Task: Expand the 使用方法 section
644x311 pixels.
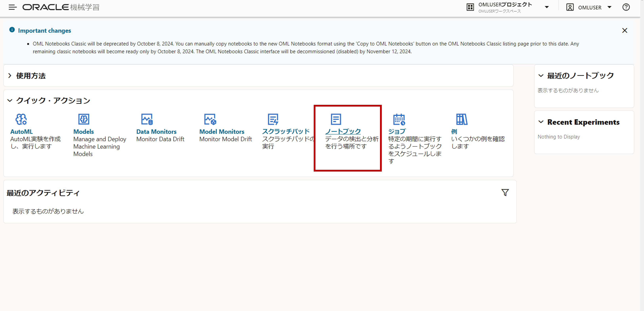Action: click(x=10, y=75)
